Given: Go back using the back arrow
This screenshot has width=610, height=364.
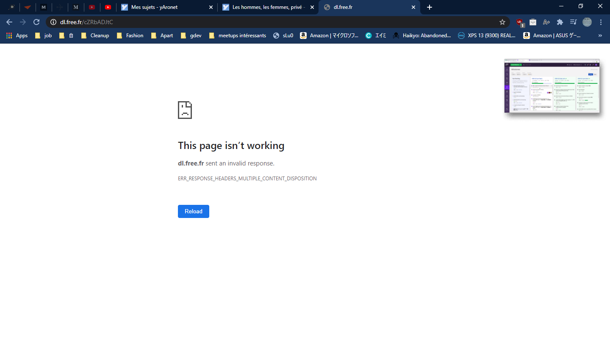Looking at the screenshot, I should tap(9, 22).
